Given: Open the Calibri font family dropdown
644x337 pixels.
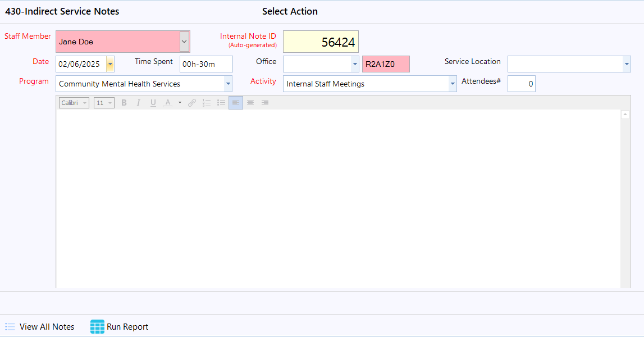Looking at the screenshot, I should click(74, 103).
